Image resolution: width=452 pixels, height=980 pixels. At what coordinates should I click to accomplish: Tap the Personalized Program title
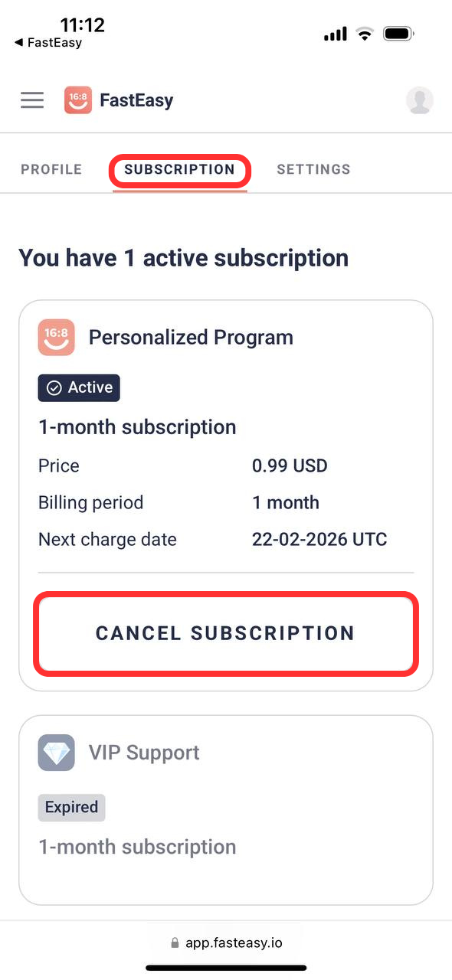coord(191,338)
